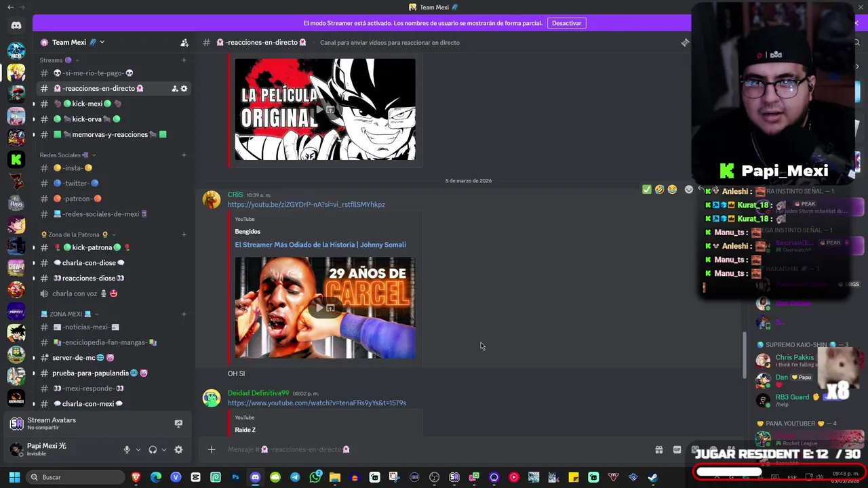Open the prueba-para-papulandia channel
Image resolution: width=868 pixels, height=488 pixels.
[113, 373]
